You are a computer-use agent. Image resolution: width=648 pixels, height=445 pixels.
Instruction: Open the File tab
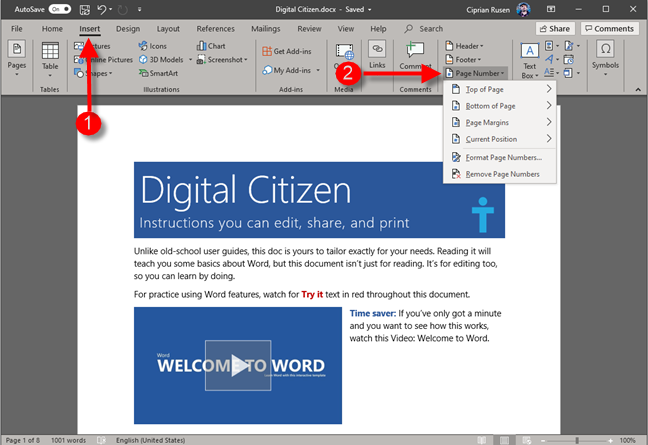(x=17, y=29)
